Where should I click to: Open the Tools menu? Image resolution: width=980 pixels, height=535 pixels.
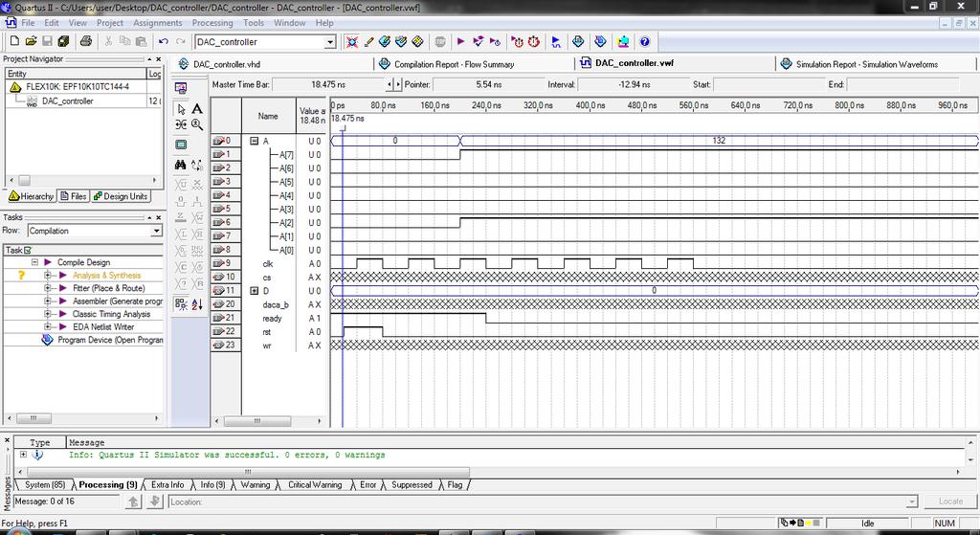pyautogui.click(x=253, y=23)
